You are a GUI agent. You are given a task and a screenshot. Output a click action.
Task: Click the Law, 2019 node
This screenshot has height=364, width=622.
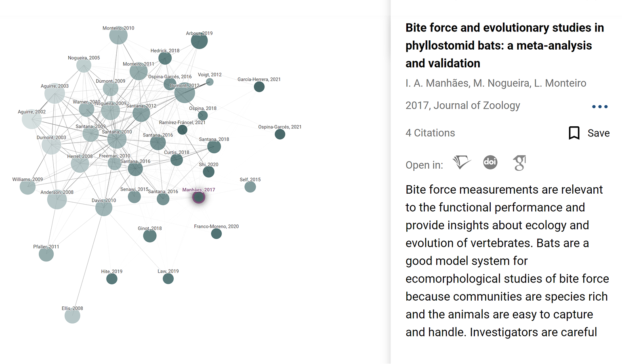tap(168, 278)
